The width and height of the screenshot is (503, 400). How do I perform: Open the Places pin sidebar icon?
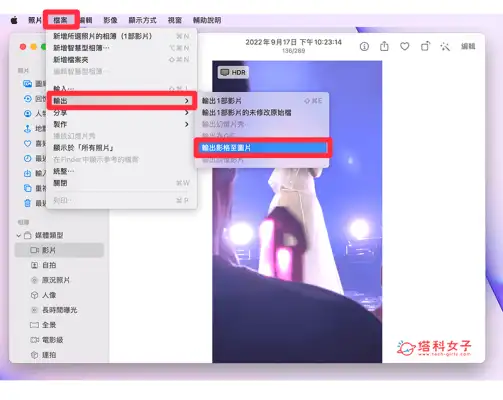(x=27, y=129)
